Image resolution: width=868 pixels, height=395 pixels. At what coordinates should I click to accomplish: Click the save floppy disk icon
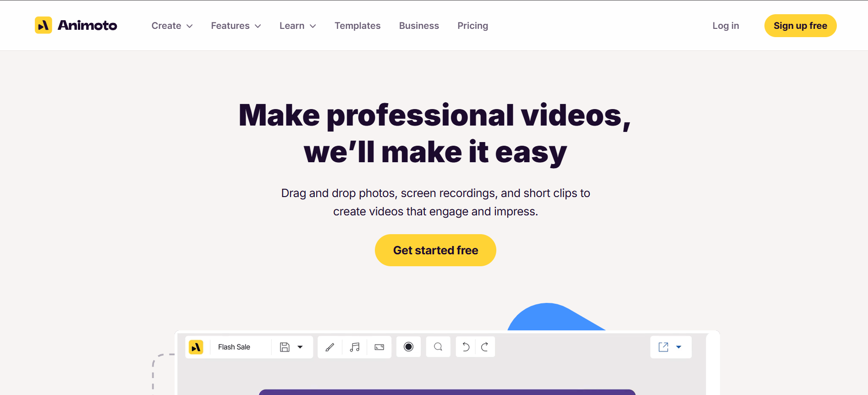285,347
